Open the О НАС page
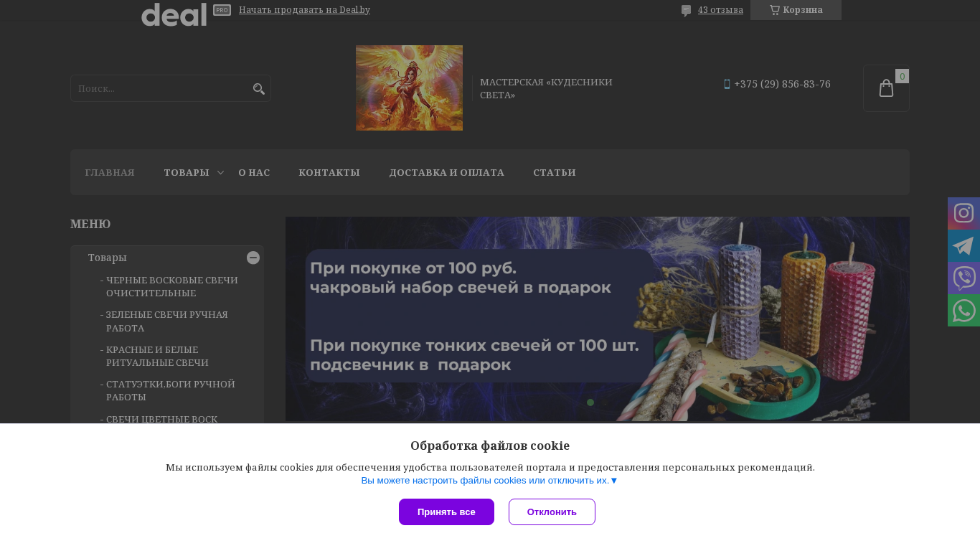980x551 pixels. coord(254,172)
